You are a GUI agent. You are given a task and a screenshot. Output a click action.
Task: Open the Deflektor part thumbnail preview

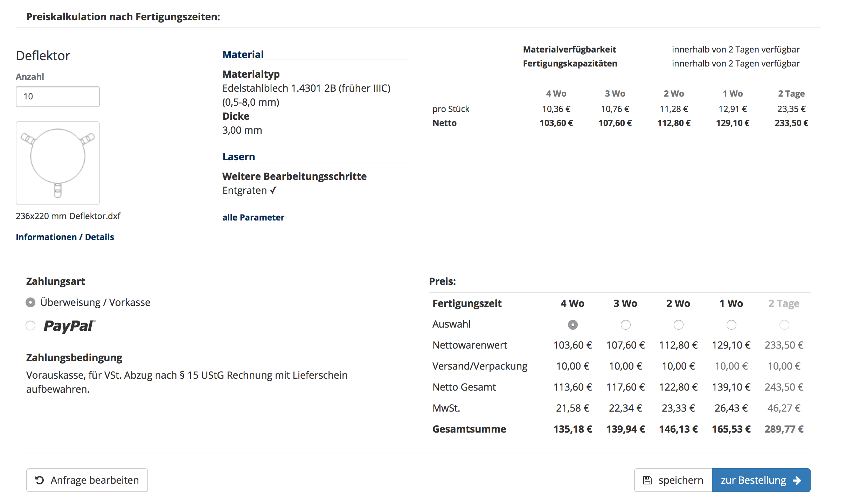click(58, 163)
